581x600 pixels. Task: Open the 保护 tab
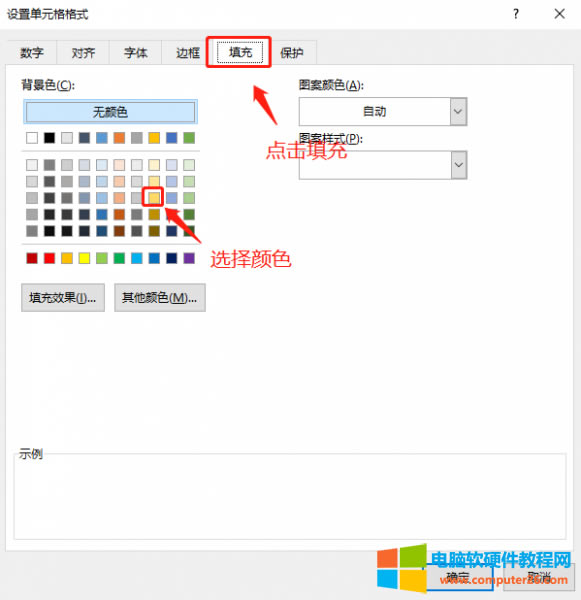[x=292, y=52]
